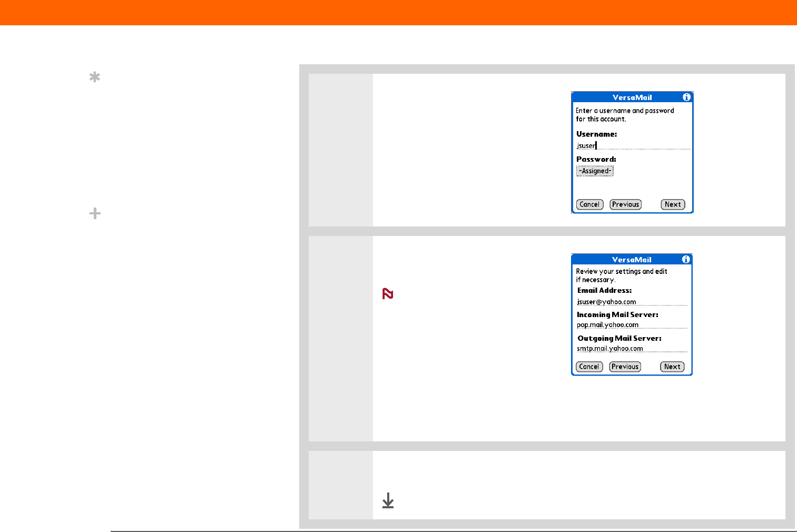Tap the -Assigned- password box
The image size is (797, 532).
click(595, 171)
